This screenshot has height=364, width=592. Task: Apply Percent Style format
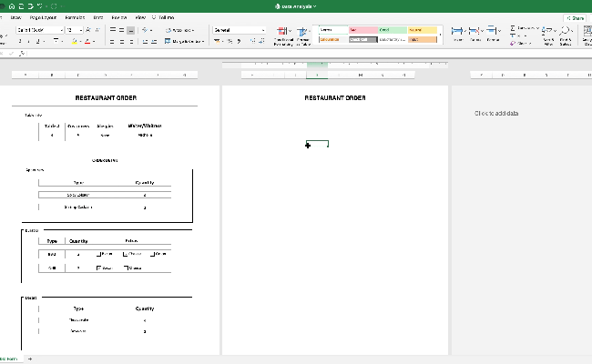230,41
